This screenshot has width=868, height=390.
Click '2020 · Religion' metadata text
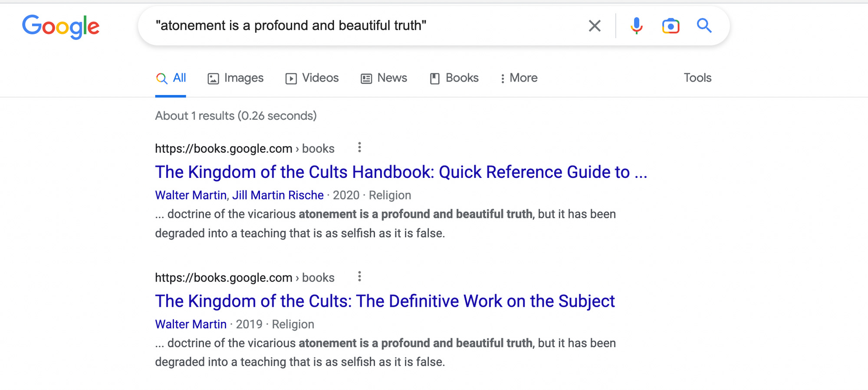tap(372, 195)
